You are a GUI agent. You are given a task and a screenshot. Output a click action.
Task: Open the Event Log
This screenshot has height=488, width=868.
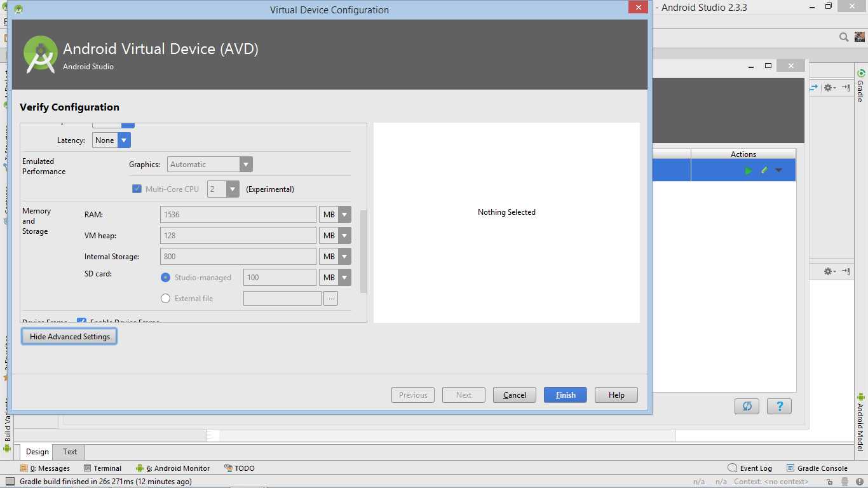(x=750, y=468)
